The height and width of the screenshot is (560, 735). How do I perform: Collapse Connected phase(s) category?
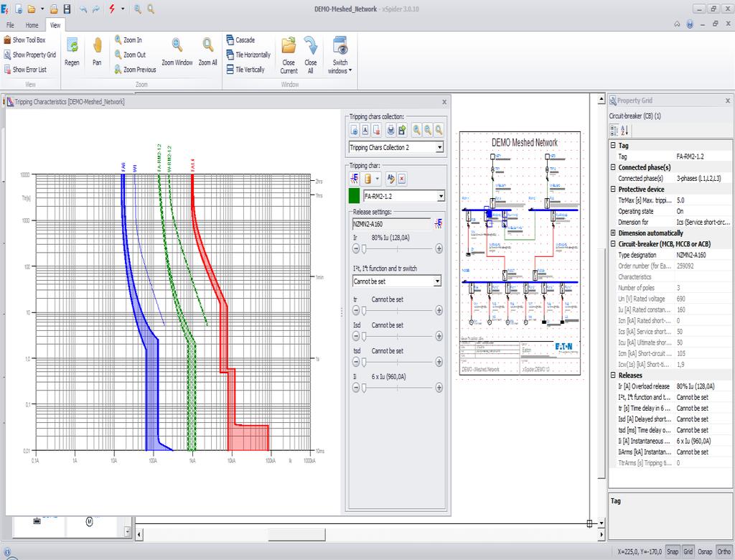613,167
